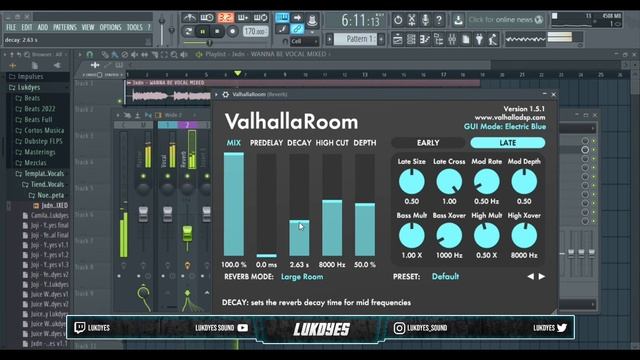Click the Bass Xover knob

pyautogui.click(x=449, y=236)
